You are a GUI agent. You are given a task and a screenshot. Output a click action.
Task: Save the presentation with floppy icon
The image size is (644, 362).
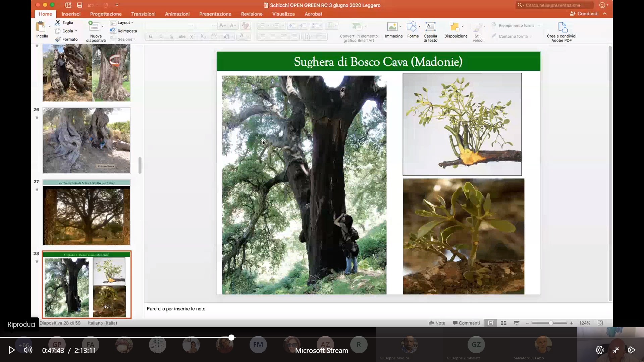[79, 5]
